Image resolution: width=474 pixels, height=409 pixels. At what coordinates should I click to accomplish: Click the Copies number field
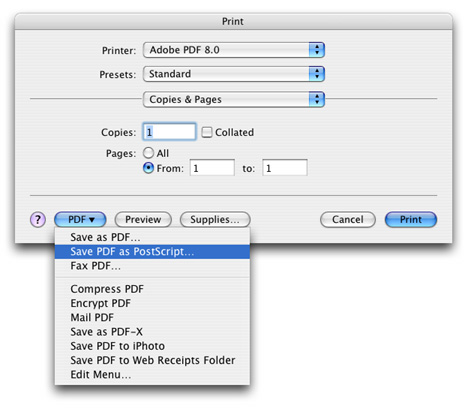tap(169, 132)
